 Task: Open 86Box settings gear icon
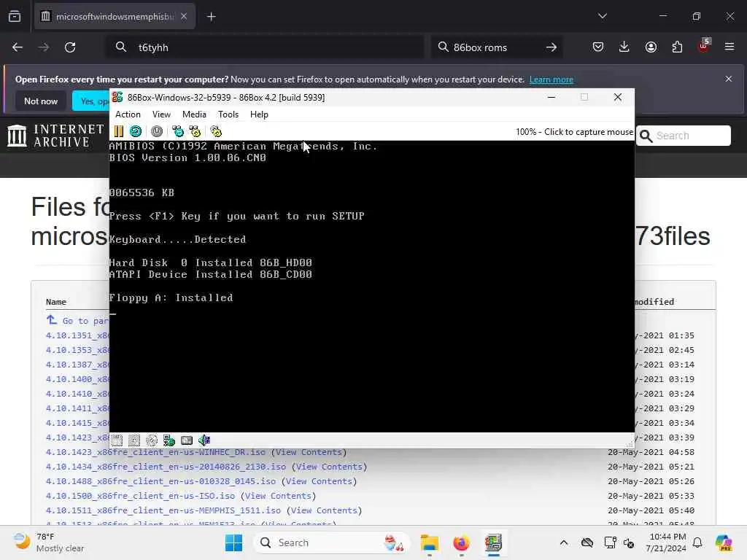tap(216, 131)
